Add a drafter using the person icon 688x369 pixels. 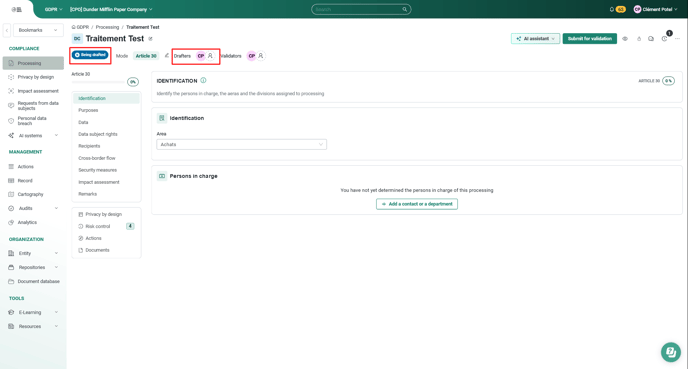click(x=211, y=56)
